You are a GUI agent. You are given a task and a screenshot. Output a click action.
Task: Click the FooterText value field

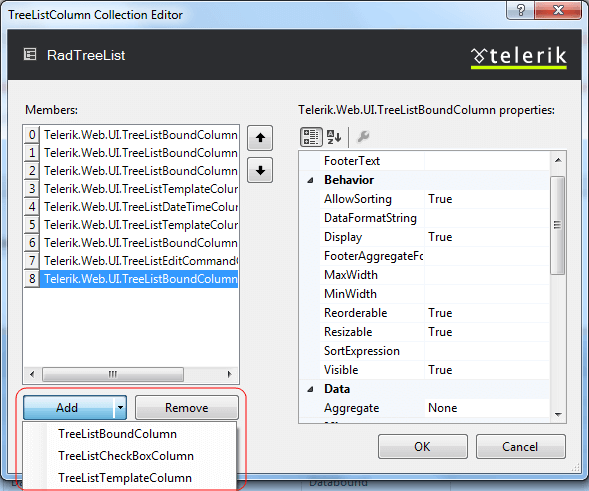point(487,161)
